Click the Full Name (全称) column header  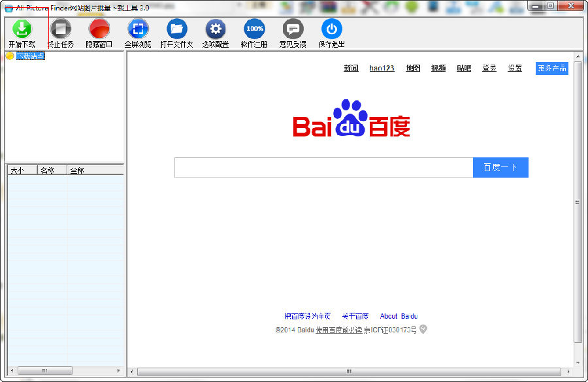pos(95,170)
